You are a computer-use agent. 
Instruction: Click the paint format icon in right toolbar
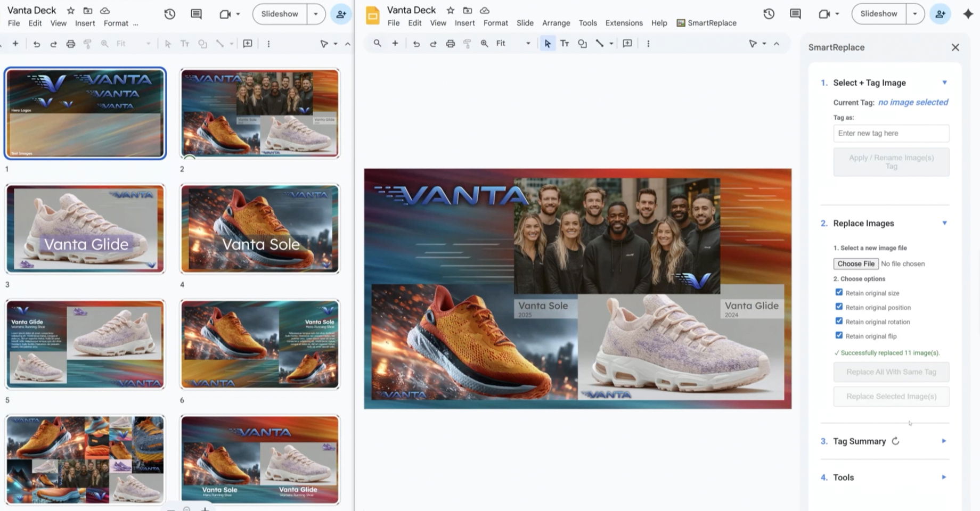(x=467, y=44)
